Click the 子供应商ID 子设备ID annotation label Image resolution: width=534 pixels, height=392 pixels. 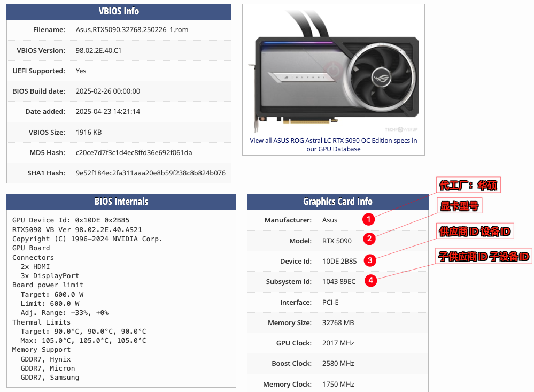(x=483, y=257)
